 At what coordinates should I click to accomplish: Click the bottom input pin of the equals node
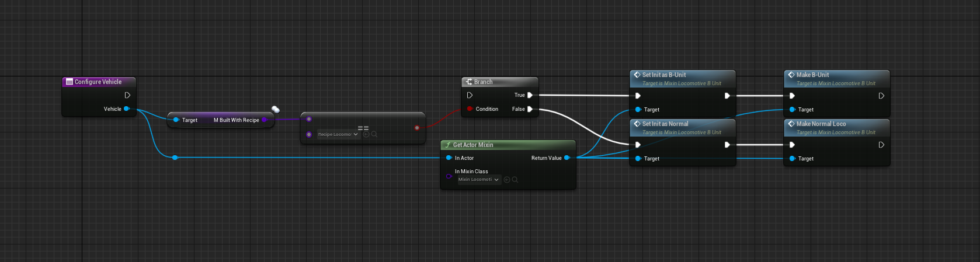pyautogui.click(x=309, y=134)
